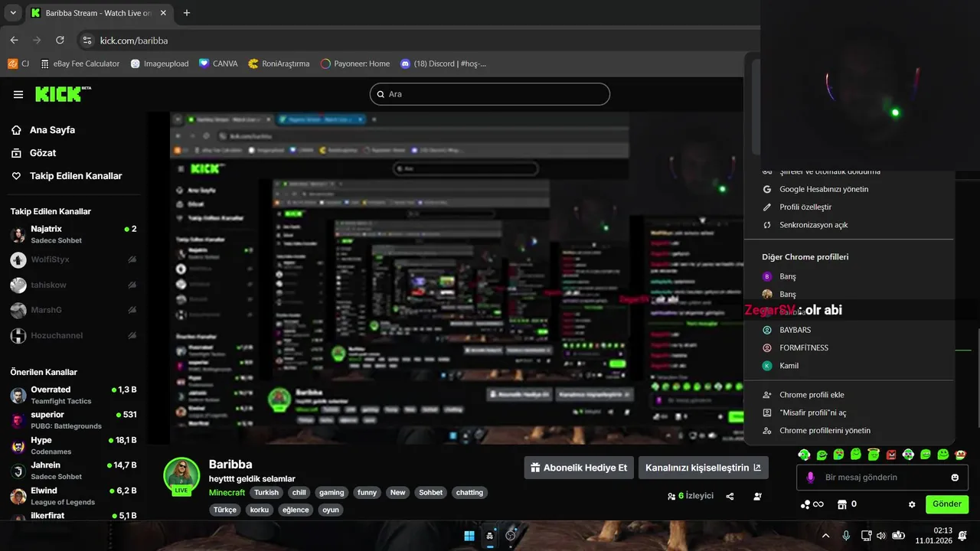The width and height of the screenshot is (980, 551).
Task: Open a new browser tab with plus
Action: [187, 13]
